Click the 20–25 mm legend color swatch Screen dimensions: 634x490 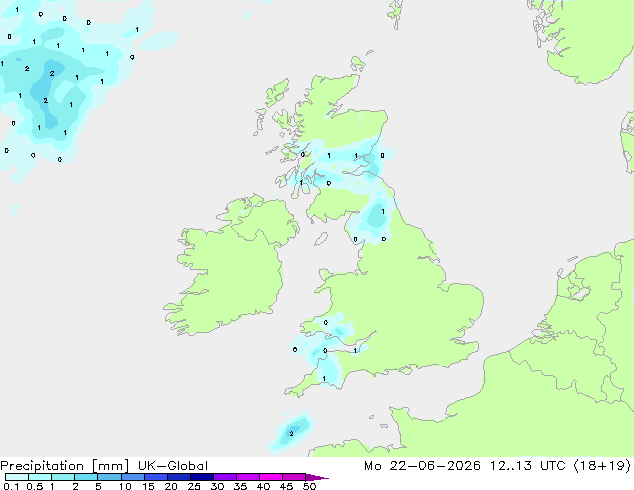click(x=178, y=477)
